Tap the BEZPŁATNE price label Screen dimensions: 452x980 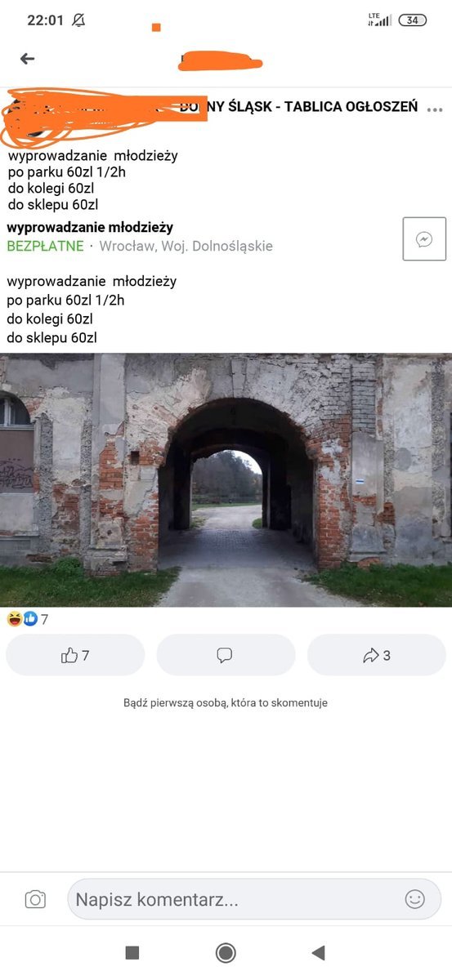(45, 246)
